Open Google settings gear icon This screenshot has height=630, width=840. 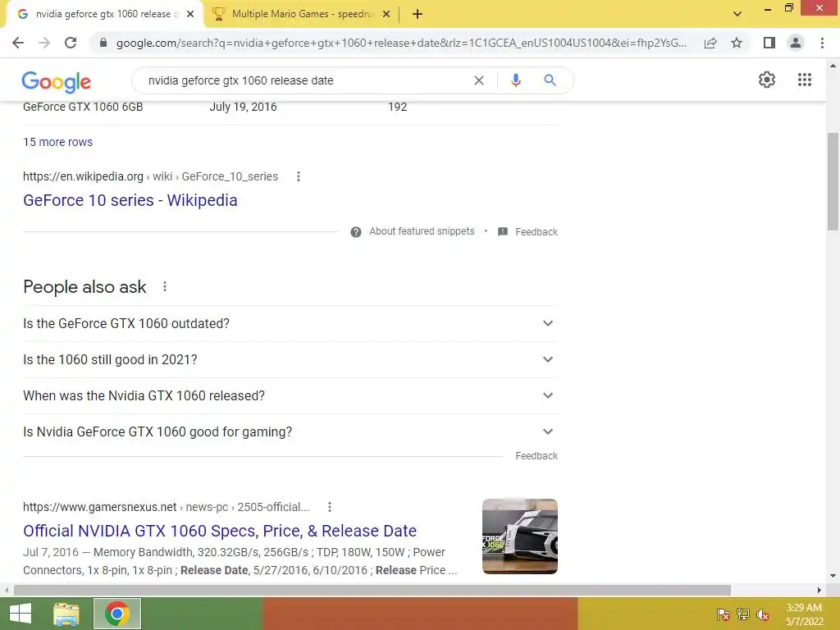pyautogui.click(x=767, y=80)
